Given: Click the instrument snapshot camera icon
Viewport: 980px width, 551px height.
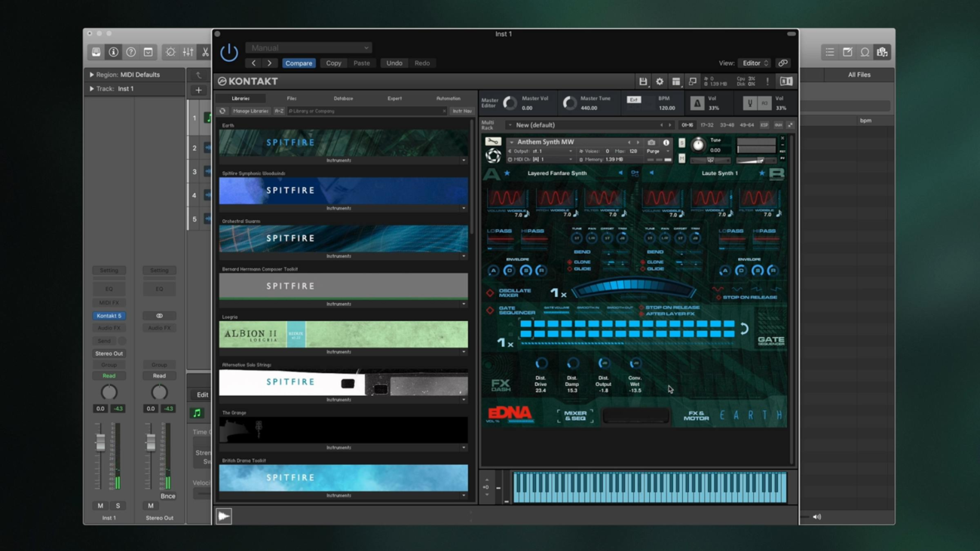Looking at the screenshot, I should [651, 142].
